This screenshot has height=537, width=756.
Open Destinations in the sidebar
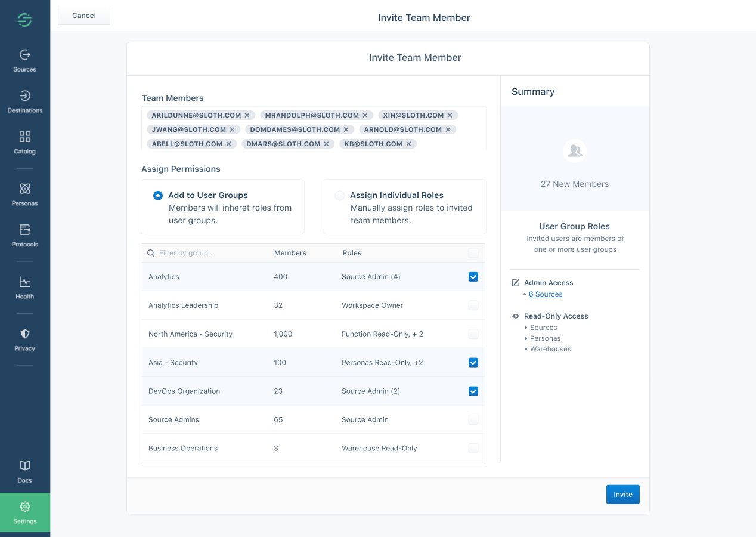(x=25, y=102)
